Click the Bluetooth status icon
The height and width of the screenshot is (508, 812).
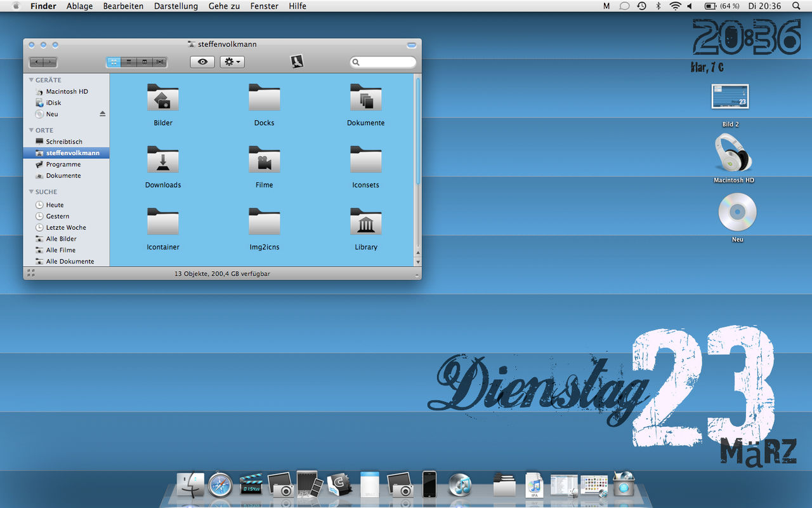tap(658, 6)
